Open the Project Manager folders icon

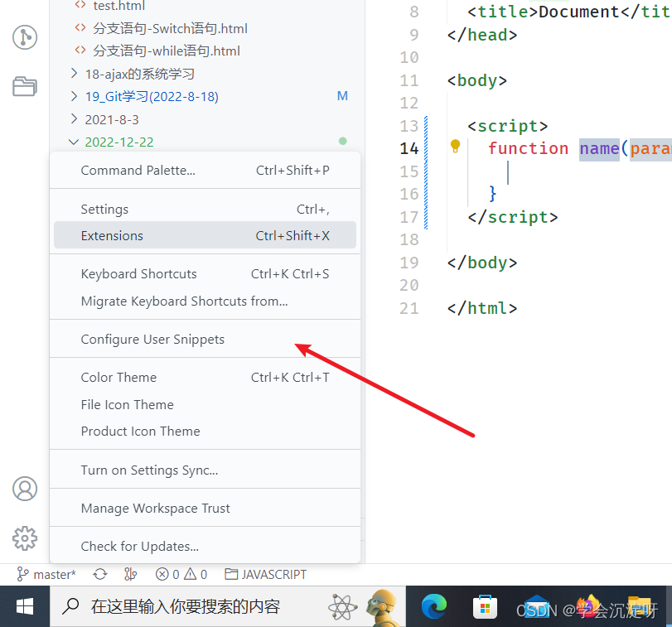[x=25, y=86]
